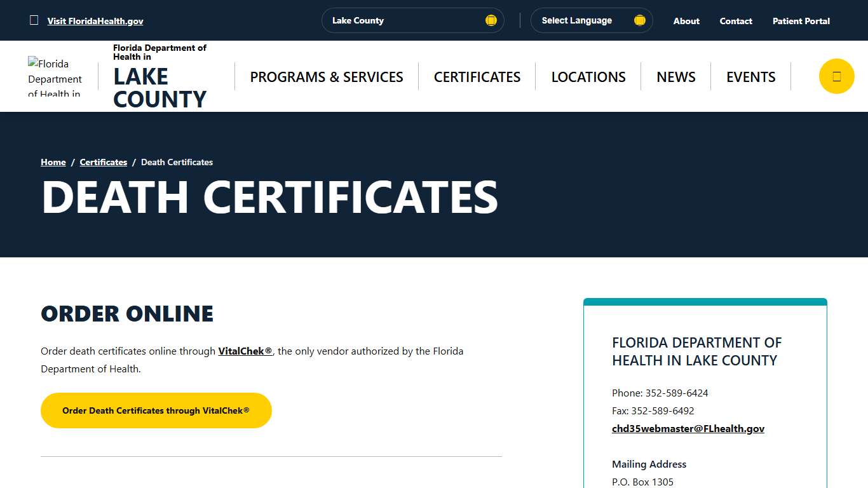Viewport: 868px width, 488px height.
Task: Click the Florida Department of Health logo image
Action: tap(56, 76)
